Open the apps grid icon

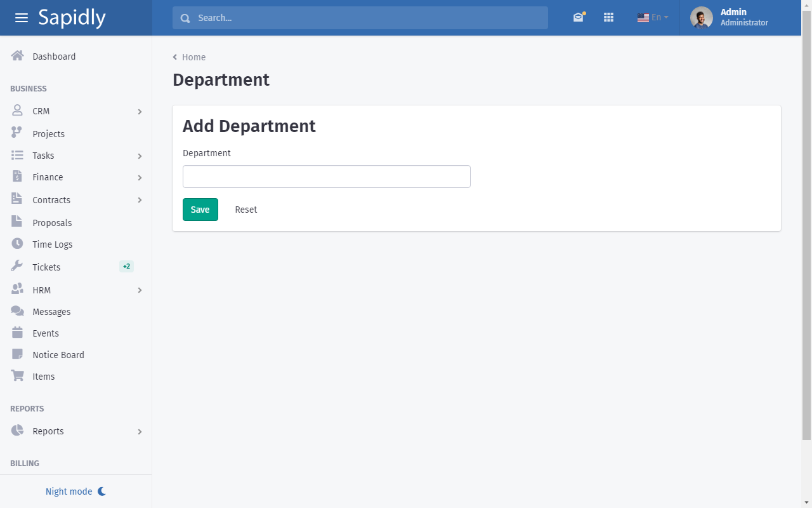[608, 18]
